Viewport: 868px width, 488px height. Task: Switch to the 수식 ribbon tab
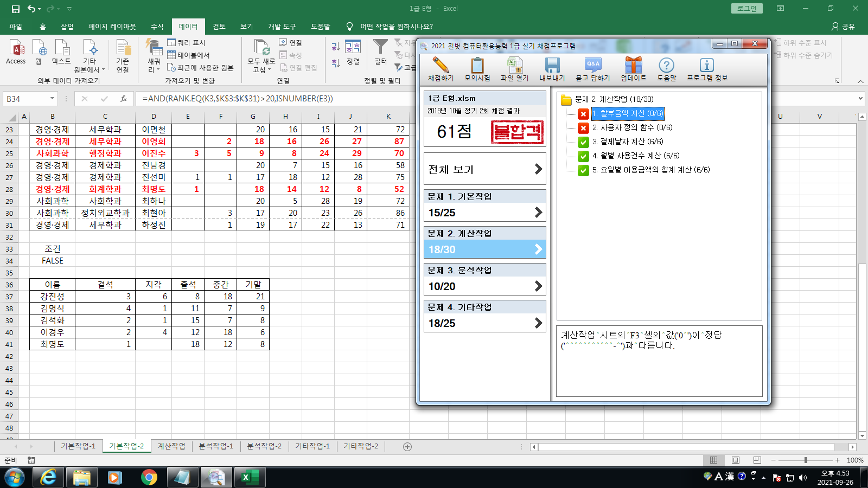click(157, 27)
